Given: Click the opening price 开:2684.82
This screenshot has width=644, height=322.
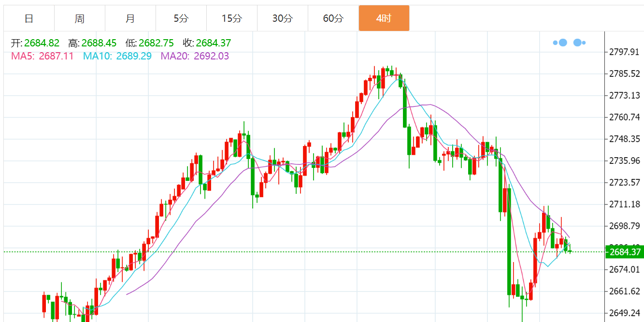Looking at the screenshot, I should click(x=35, y=44).
